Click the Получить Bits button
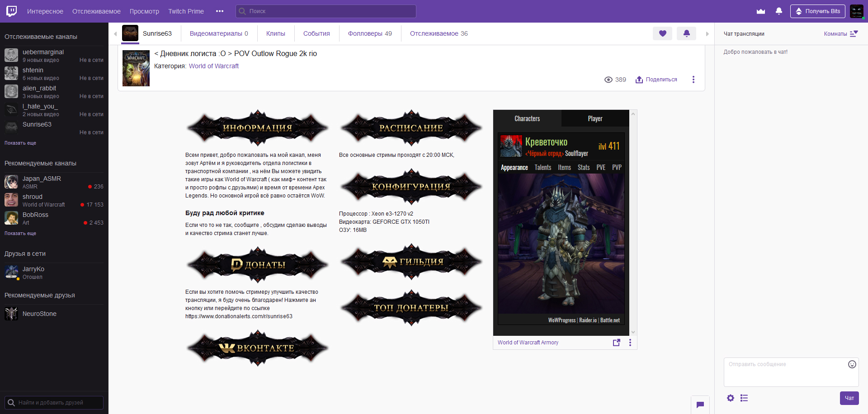The height and width of the screenshot is (414, 868). pos(817,11)
